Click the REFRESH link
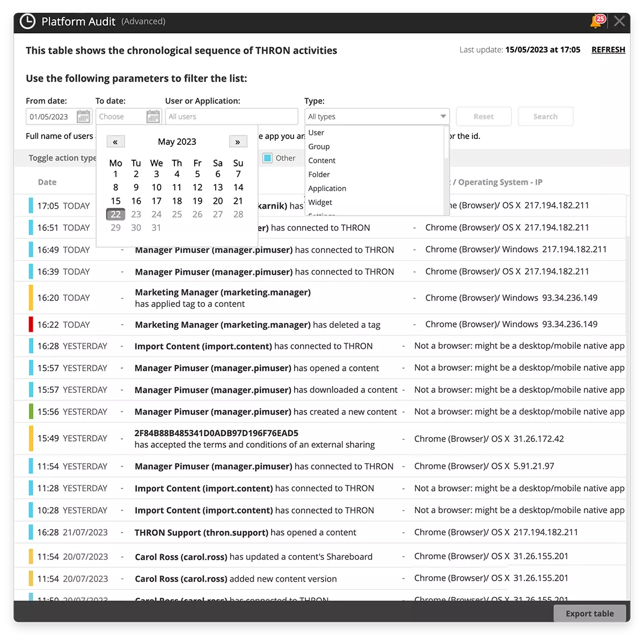Screen dimensions: 644x644 [x=608, y=50]
